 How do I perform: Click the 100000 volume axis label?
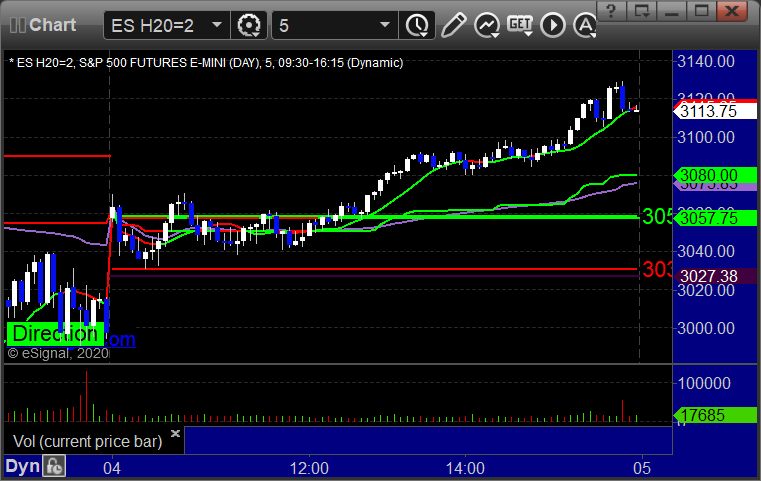coord(704,383)
